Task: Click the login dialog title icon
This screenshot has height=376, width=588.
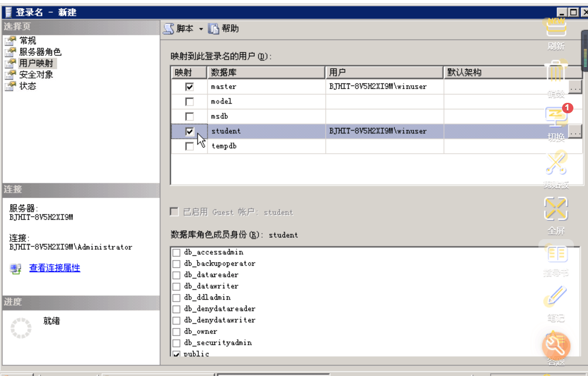Action: coord(8,12)
